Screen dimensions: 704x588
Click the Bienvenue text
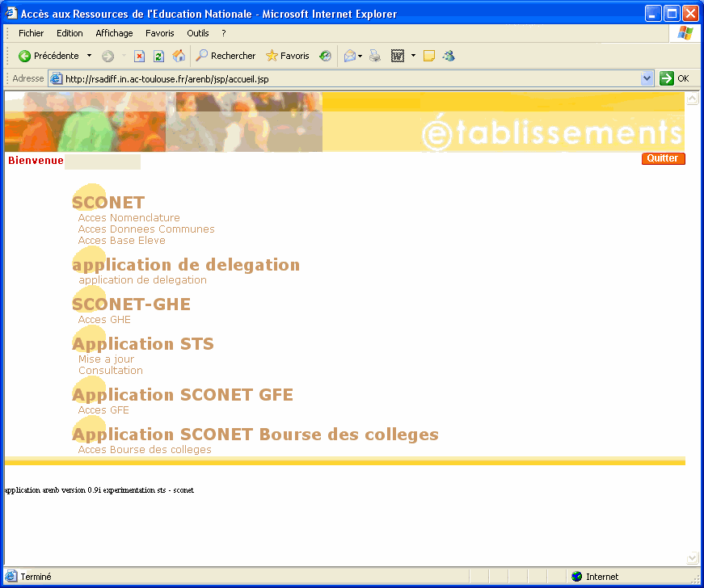coord(36,161)
